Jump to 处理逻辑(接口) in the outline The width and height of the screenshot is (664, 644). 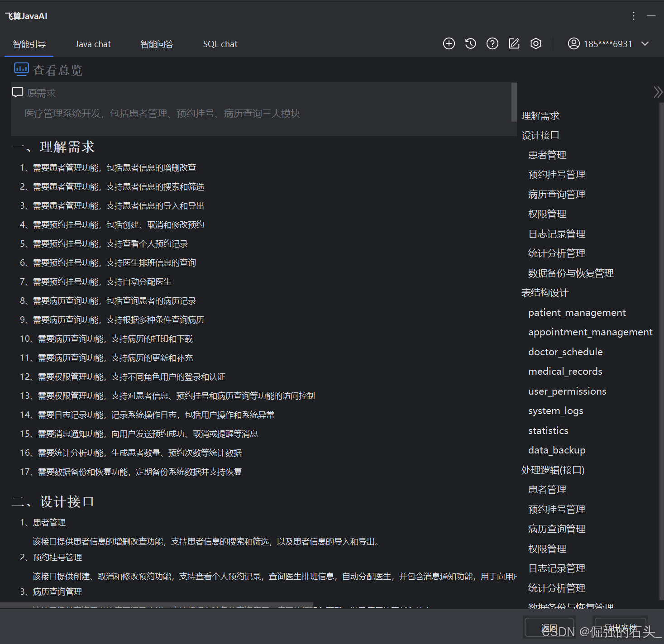553,470
